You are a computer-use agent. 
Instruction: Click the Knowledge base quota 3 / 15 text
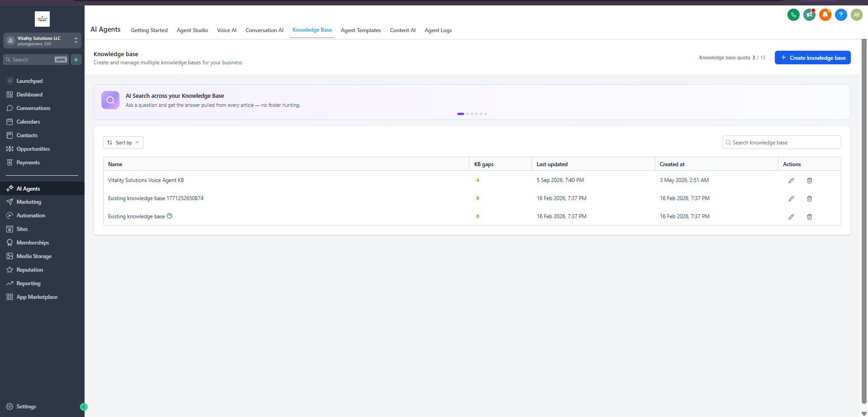click(732, 58)
